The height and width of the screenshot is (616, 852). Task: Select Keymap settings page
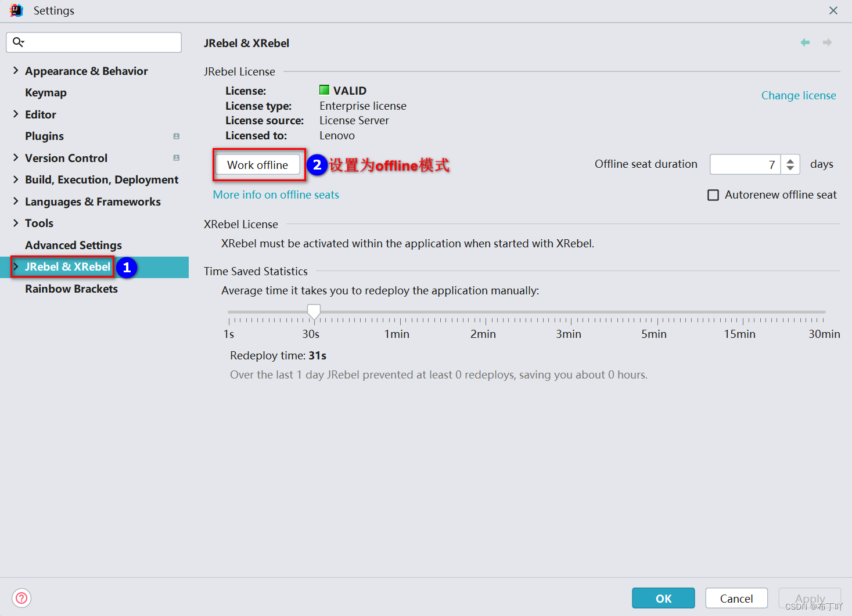[46, 92]
